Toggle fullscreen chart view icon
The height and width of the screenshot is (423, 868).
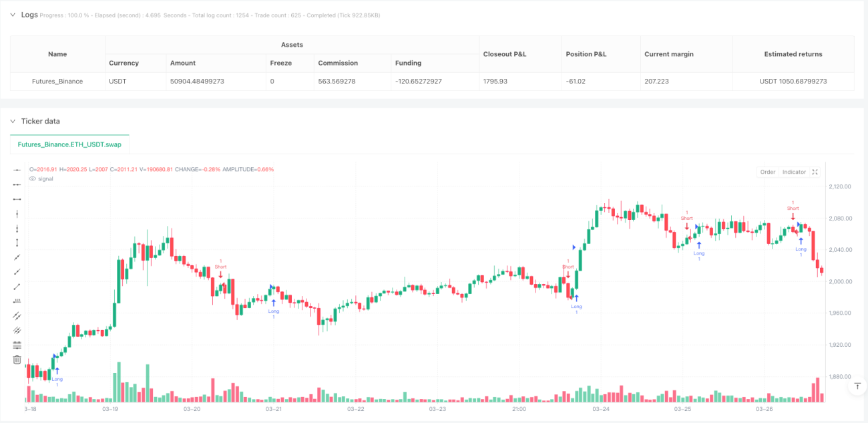(815, 172)
